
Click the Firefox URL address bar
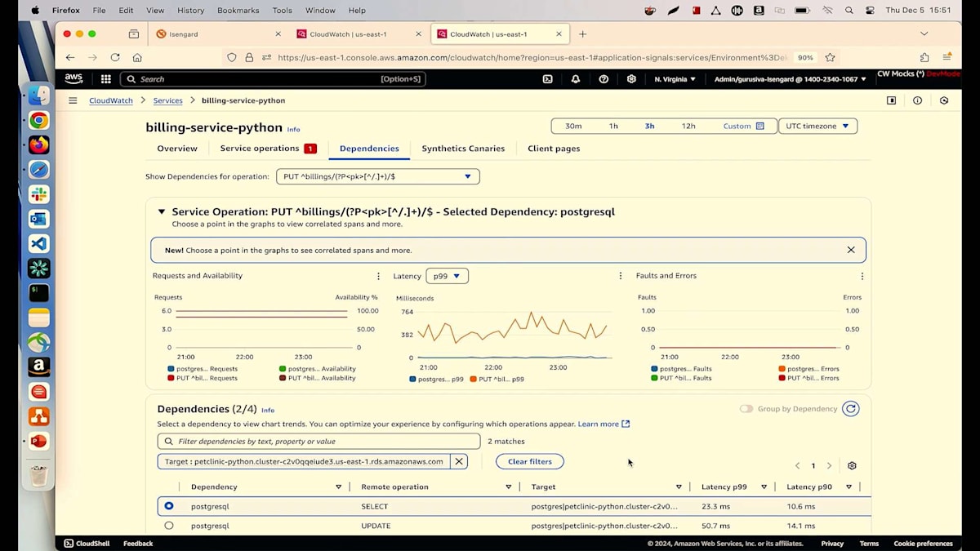[531, 57]
